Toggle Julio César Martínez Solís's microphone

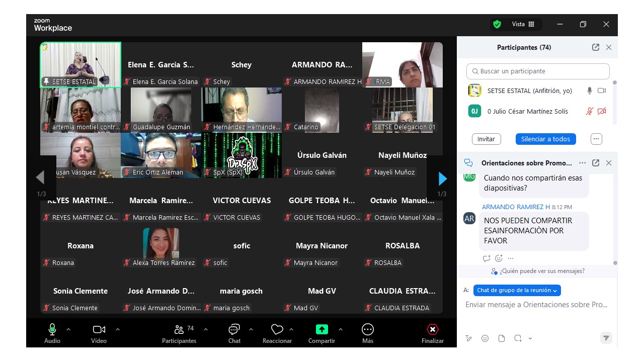[x=589, y=111]
